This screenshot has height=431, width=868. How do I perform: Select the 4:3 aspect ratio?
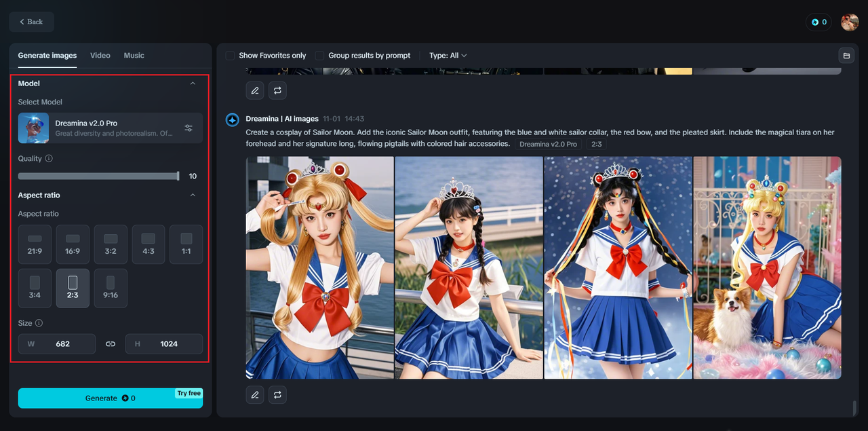point(149,244)
